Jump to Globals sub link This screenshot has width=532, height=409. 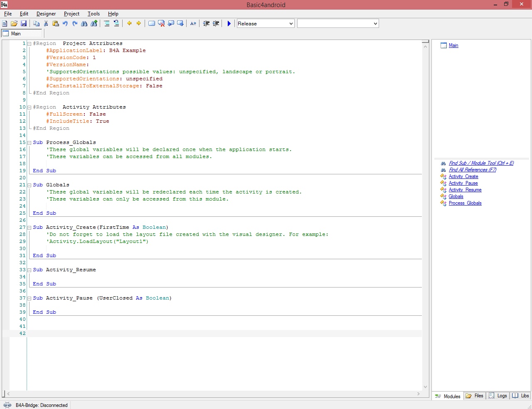456,196
